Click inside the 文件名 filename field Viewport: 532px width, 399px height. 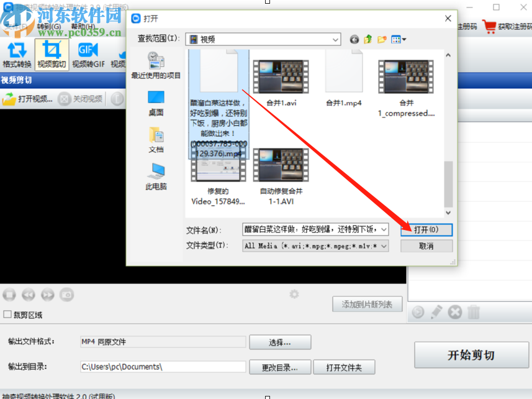(311, 229)
